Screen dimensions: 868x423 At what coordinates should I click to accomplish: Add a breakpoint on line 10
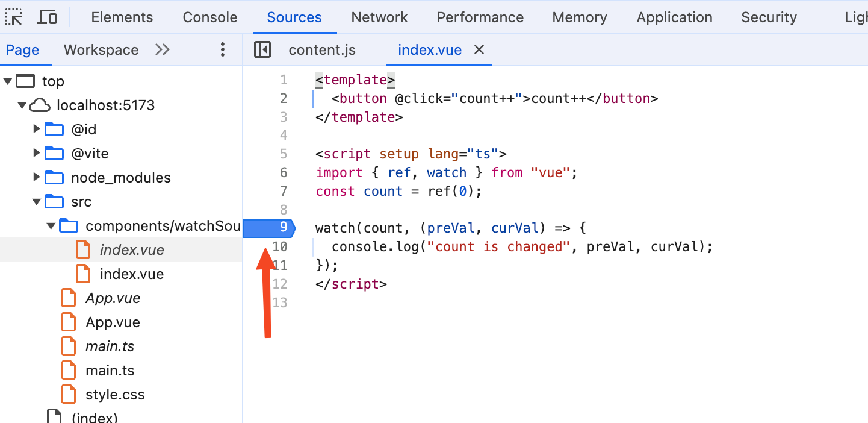tap(280, 247)
